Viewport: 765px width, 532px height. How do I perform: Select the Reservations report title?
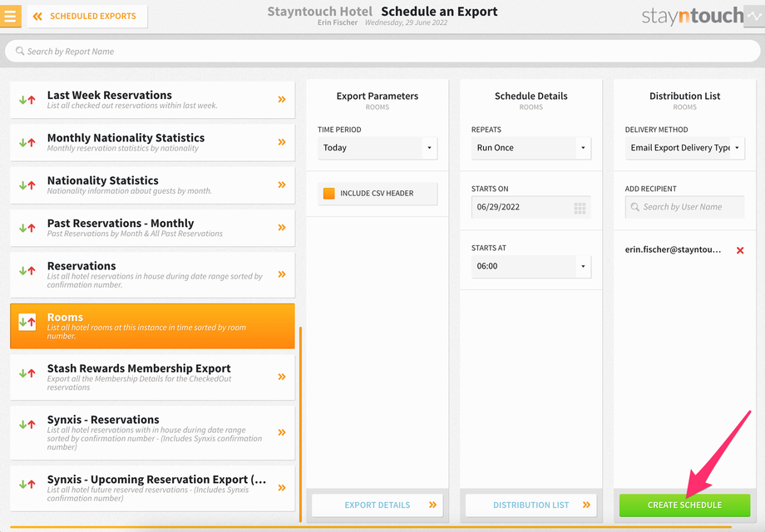click(81, 266)
